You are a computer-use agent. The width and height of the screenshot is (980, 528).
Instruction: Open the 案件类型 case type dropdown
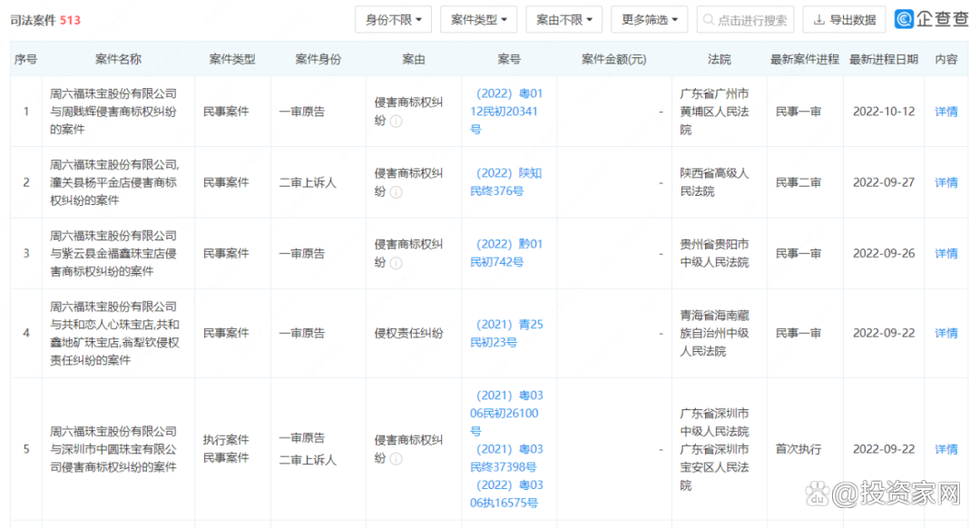(479, 20)
